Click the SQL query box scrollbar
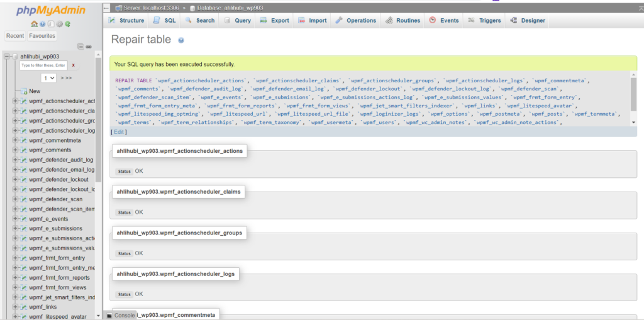Viewport: 644px width, 320px height. [x=634, y=96]
